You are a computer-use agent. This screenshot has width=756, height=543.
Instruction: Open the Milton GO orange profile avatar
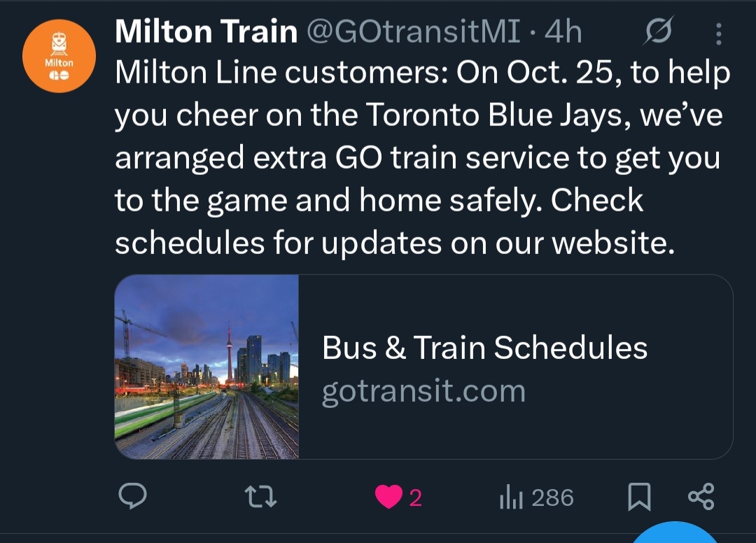pos(59,57)
